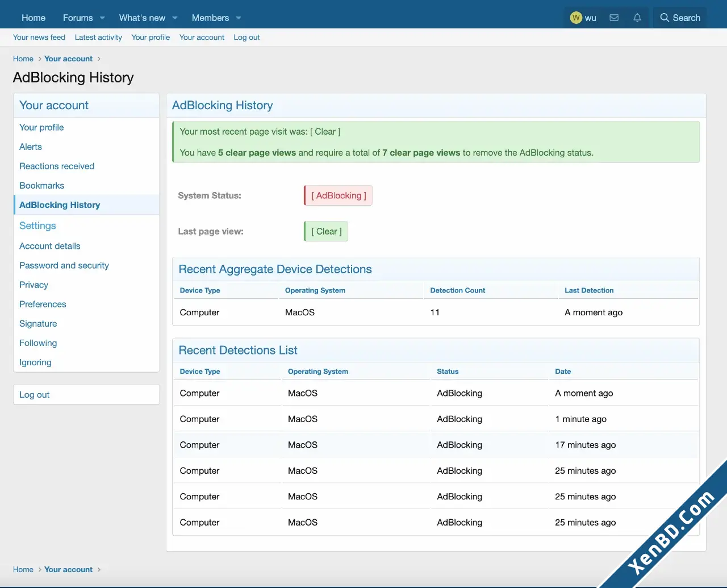Click the Recent Detections List heading

[238, 350]
